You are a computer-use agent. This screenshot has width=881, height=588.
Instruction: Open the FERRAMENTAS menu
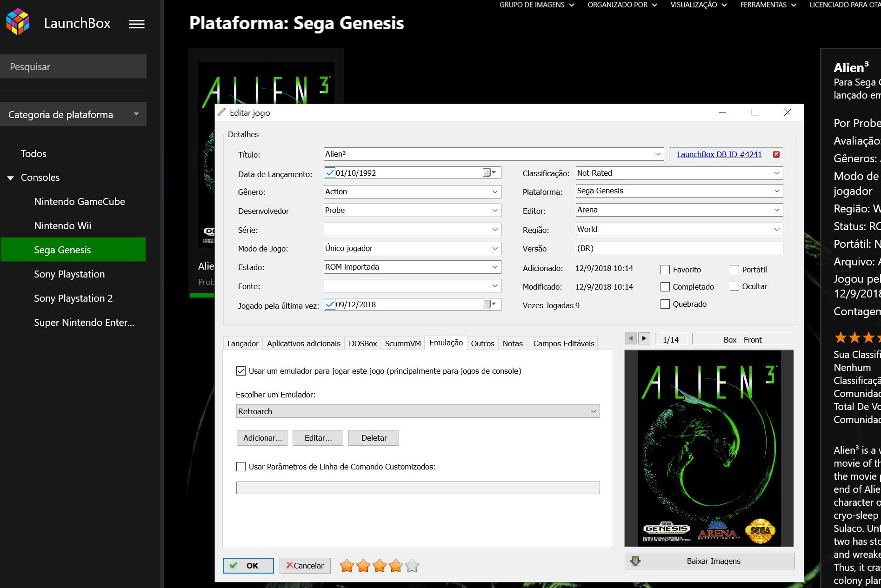pos(768,5)
